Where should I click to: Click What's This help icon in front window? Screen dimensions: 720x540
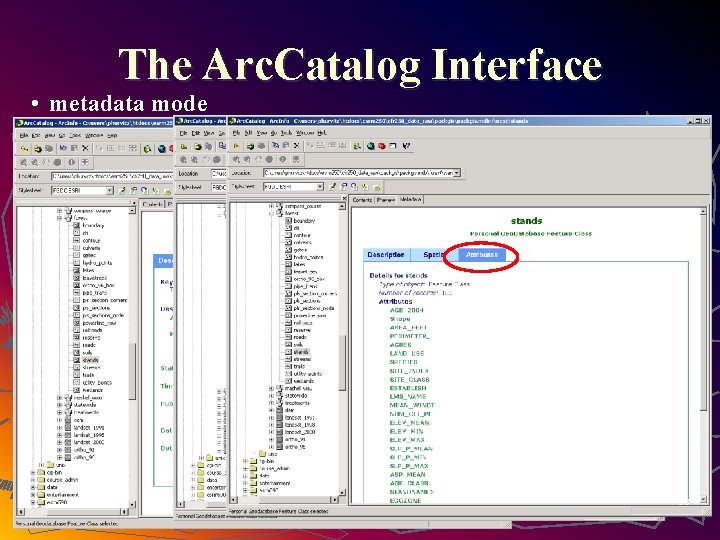(x=406, y=146)
